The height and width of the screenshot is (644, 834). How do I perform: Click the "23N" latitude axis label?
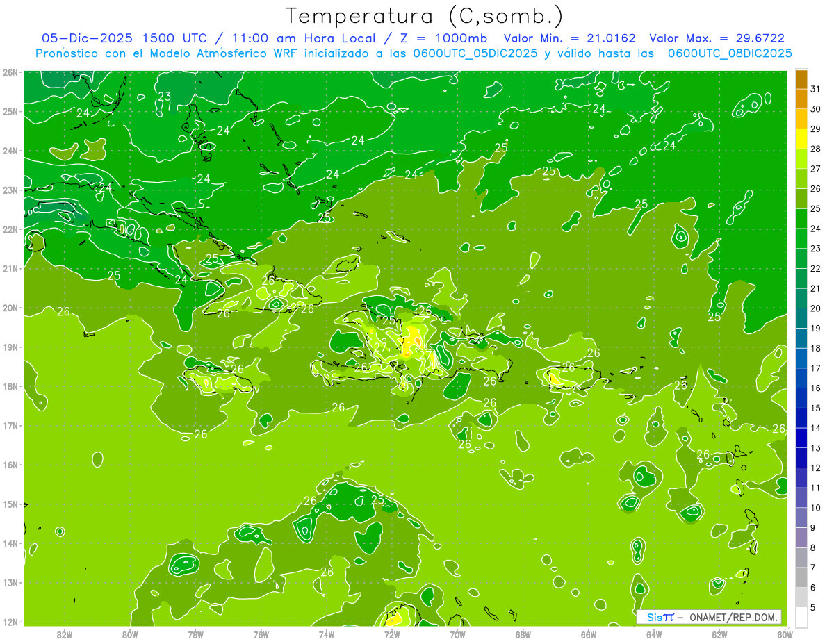click(10, 190)
